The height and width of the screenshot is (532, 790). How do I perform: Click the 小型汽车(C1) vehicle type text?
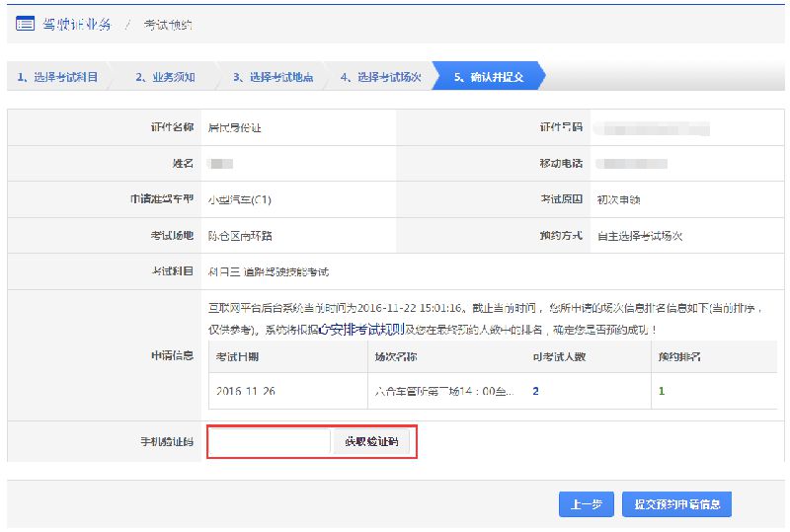(x=239, y=199)
